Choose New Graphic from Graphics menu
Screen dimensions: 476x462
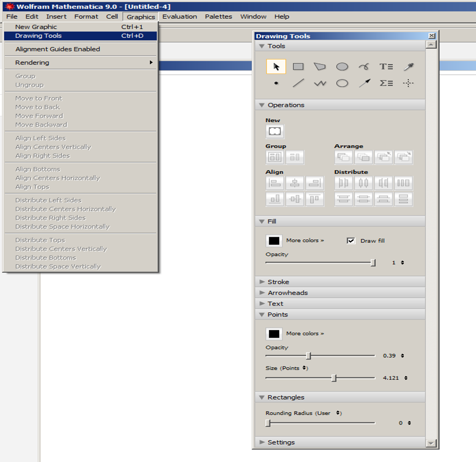(x=81, y=27)
